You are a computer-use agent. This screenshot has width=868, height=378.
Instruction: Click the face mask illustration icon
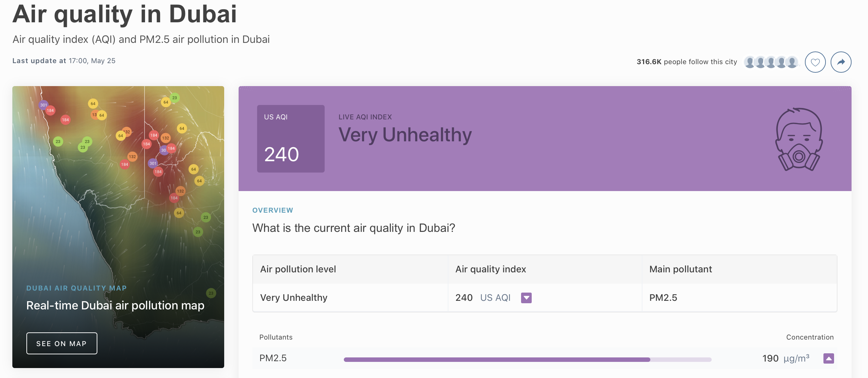[799, 139]
